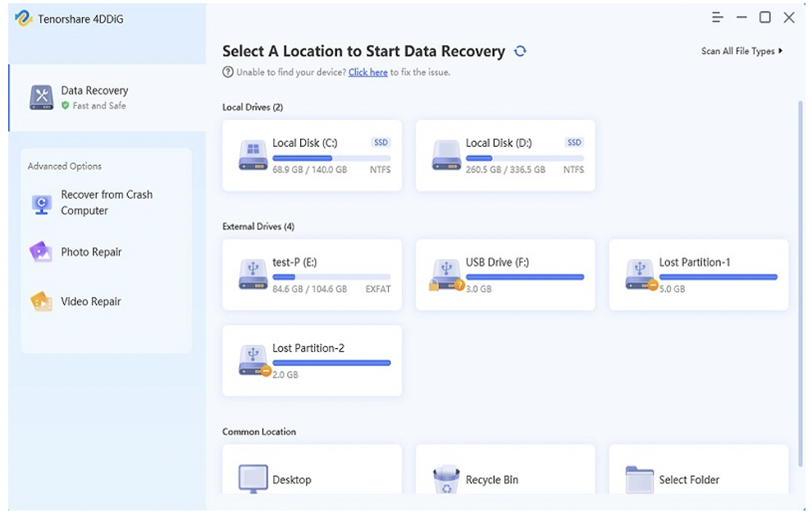The image size is (812, 522).
Task: Click the Local Disk (D:) drive icon
Action: (446, 155)
